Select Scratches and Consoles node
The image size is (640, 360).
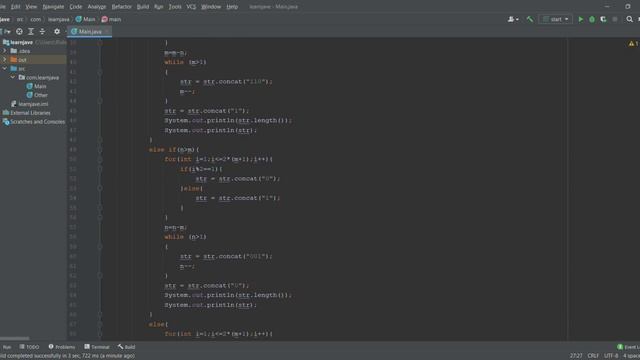click(x=34, y=122)
